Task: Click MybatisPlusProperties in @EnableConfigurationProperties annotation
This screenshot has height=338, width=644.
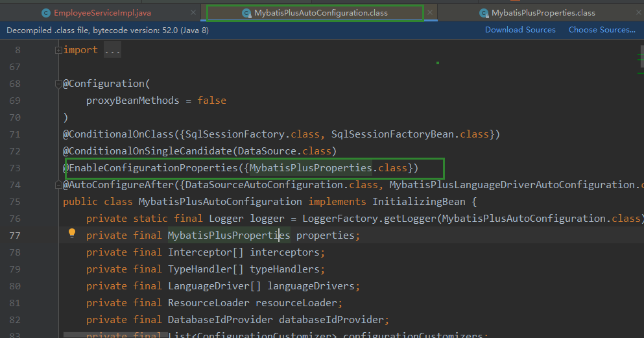Action: click(x=311, y=168)
